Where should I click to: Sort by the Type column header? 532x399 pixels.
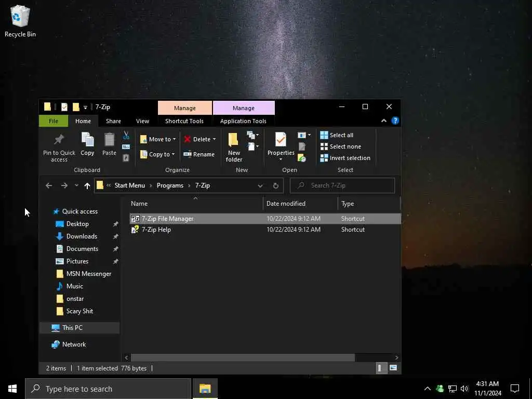[369, 204]
